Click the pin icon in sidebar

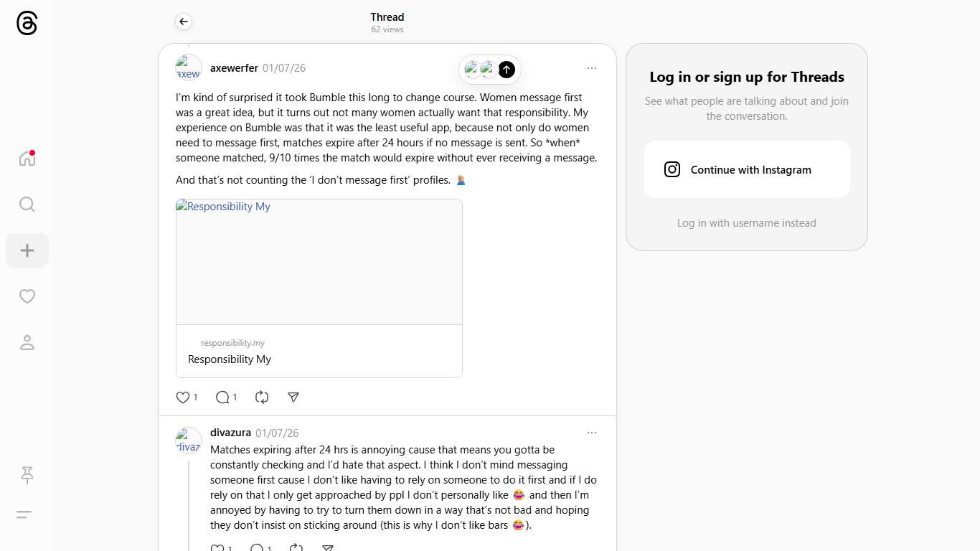[x=27, y=475]
